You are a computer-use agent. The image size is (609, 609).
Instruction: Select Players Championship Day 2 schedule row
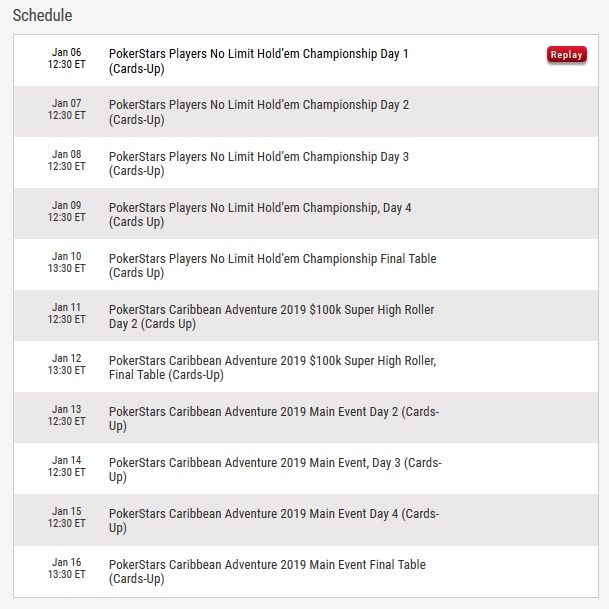(306, 112)
